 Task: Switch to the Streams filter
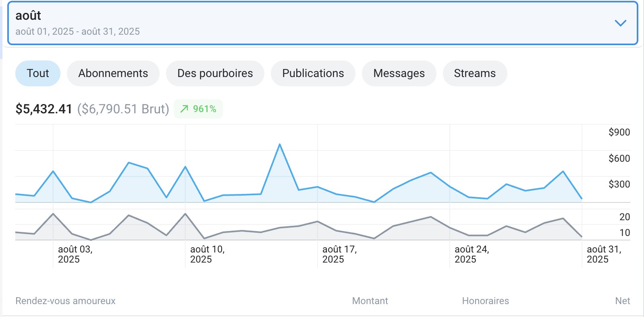474,73
